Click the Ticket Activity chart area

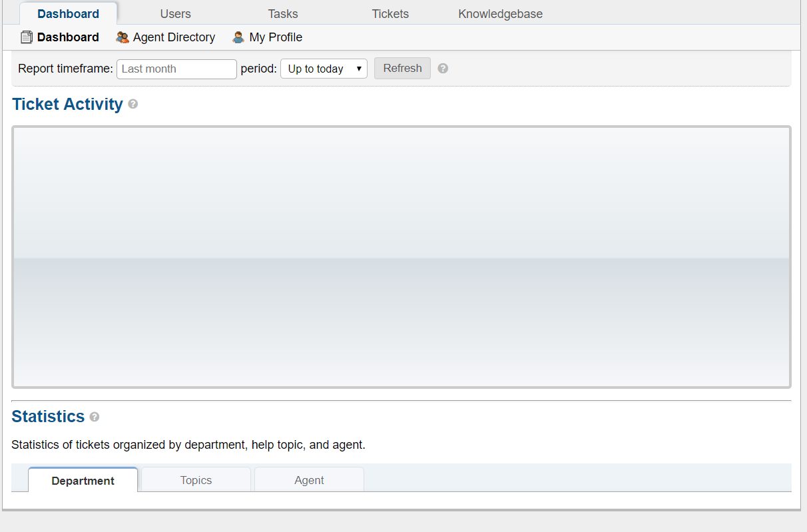click(402, 257)
